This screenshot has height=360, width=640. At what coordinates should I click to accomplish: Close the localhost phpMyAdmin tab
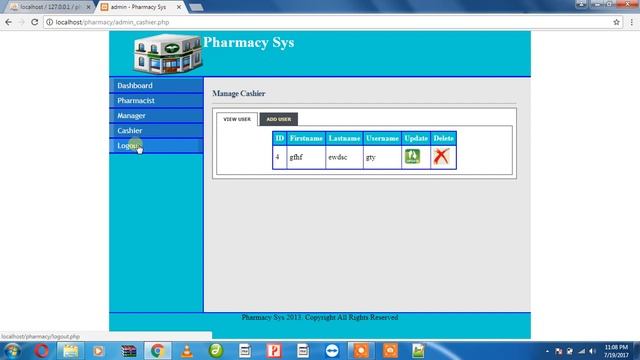89,7
